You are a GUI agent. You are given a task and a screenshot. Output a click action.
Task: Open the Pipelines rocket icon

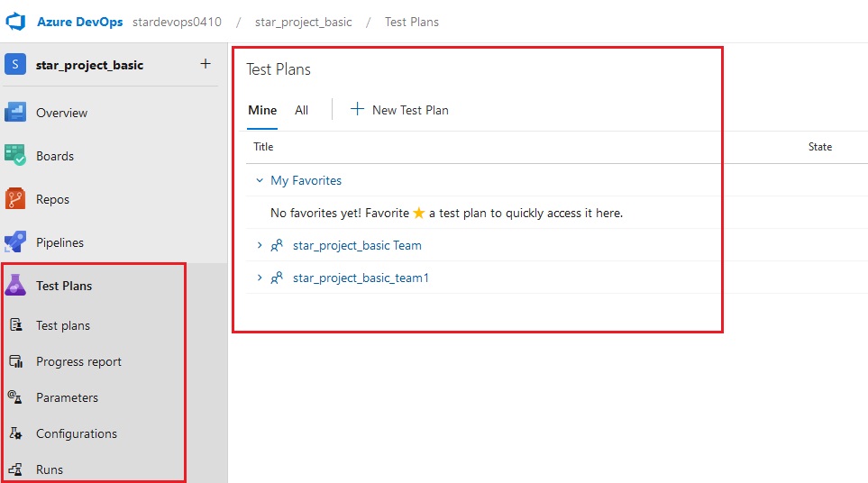coord(15,241)
